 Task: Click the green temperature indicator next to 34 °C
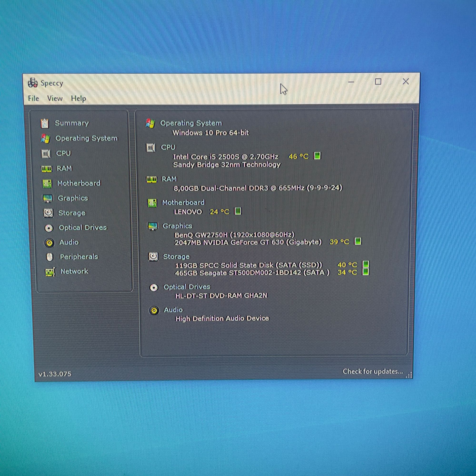(366, 272)
